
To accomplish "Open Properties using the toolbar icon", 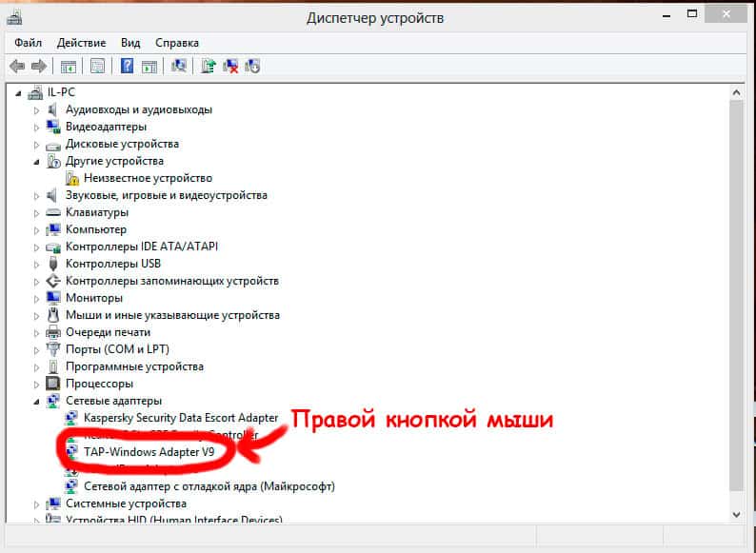I will click(x=96, y=66).
